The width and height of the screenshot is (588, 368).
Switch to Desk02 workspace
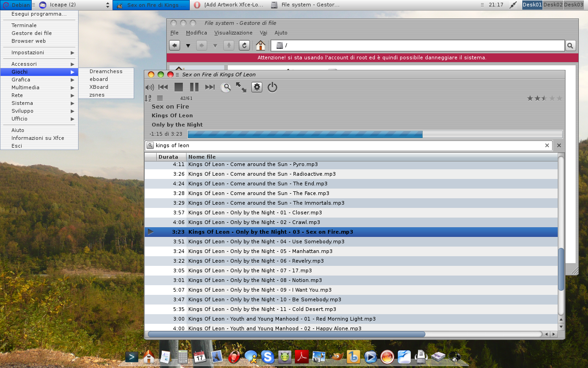pyautogui.click(x=553, y=5)
